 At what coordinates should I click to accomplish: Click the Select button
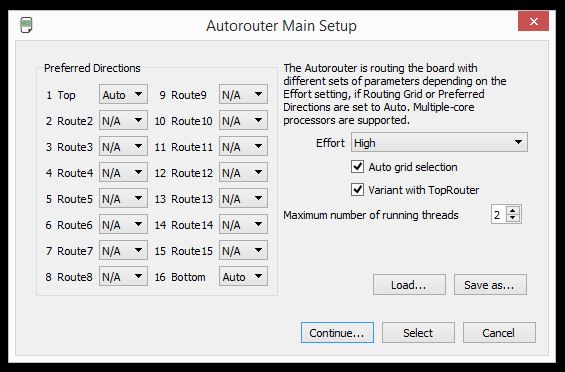click(418, 332)
